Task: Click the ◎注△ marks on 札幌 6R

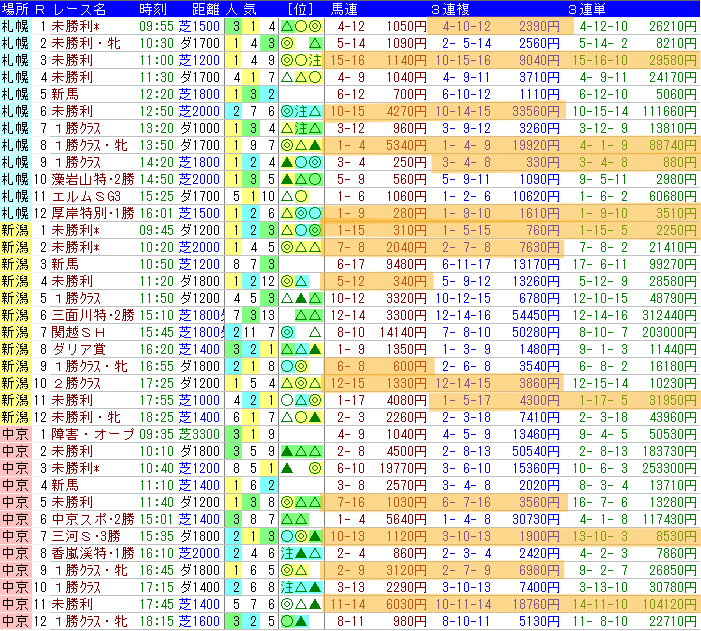Action: coord(301,111)
